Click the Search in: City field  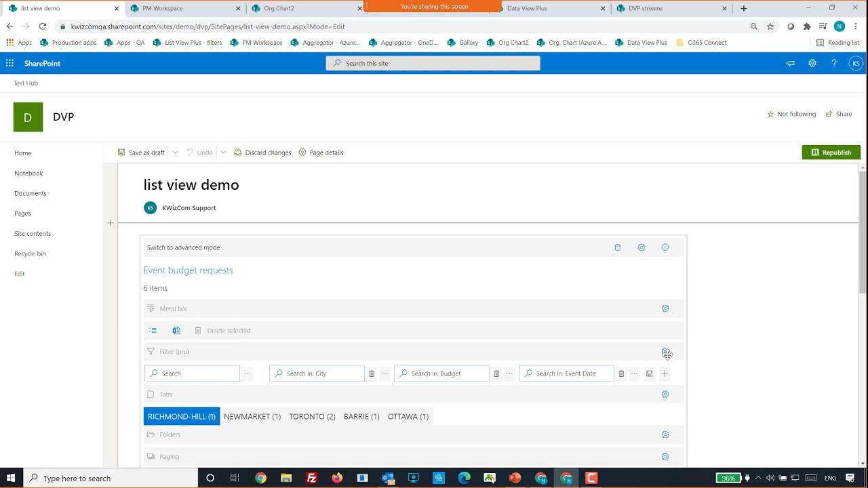317,373
